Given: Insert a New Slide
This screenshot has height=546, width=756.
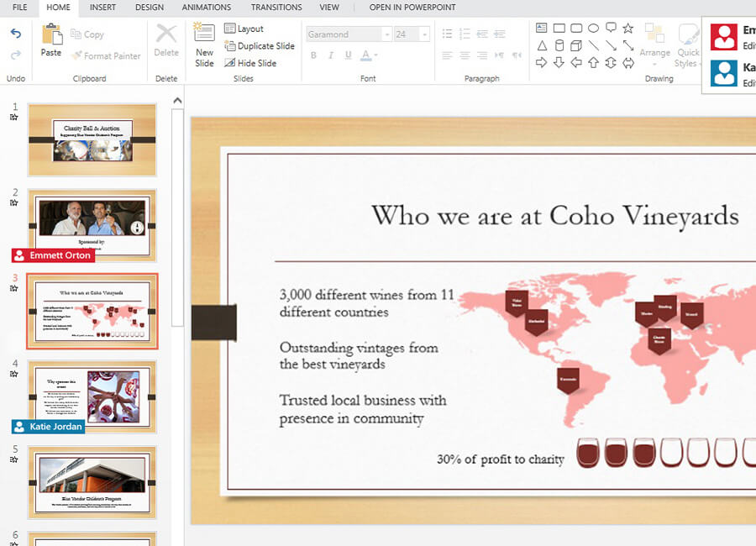Looking at the screenshot, I should (204, 38).
